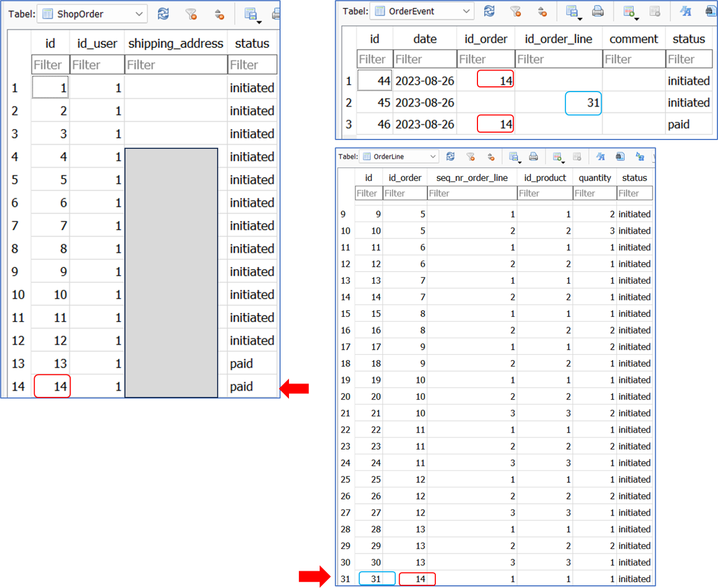Open the find tool in OrderLine panel
The height and width of the screenshot is (588, 718).
(x=620, y=156)
